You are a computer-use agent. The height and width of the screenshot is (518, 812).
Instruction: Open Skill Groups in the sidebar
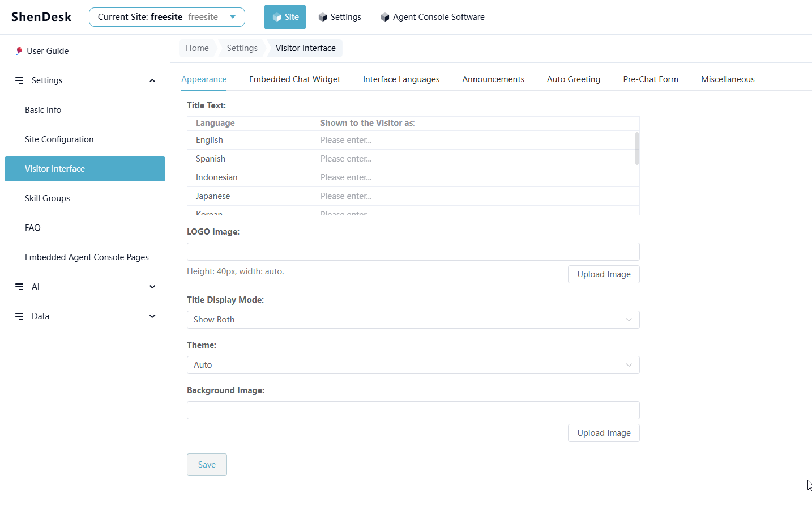(x=48, y=198)
